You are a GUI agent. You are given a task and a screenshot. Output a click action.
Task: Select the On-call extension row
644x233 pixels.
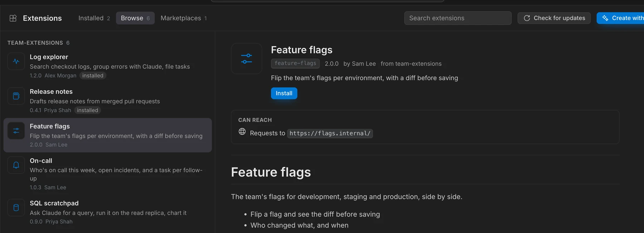coord(107,174)
